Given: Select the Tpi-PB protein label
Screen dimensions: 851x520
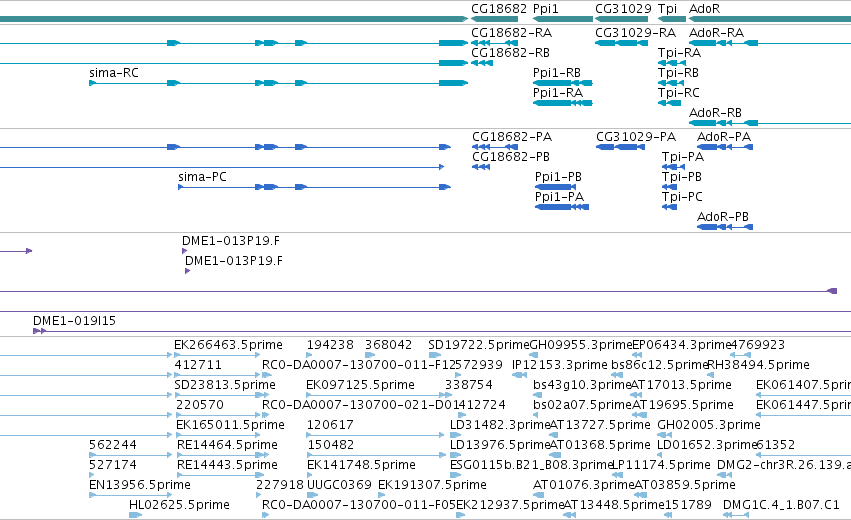Looking at the screenshot, I should 682,177.
